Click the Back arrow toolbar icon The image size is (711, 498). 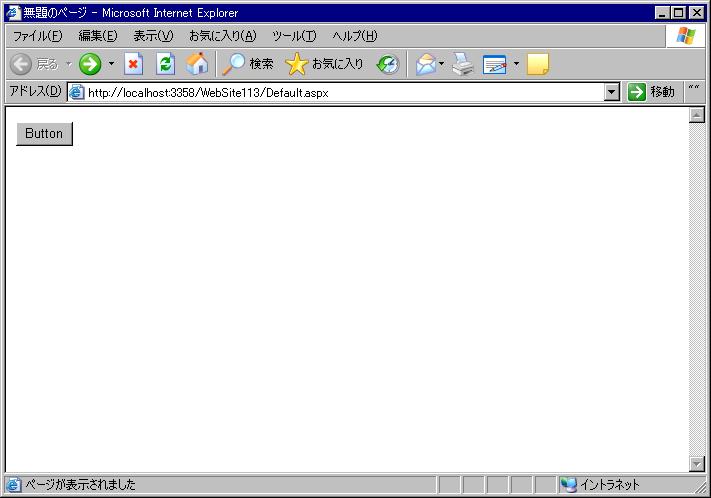21,64
